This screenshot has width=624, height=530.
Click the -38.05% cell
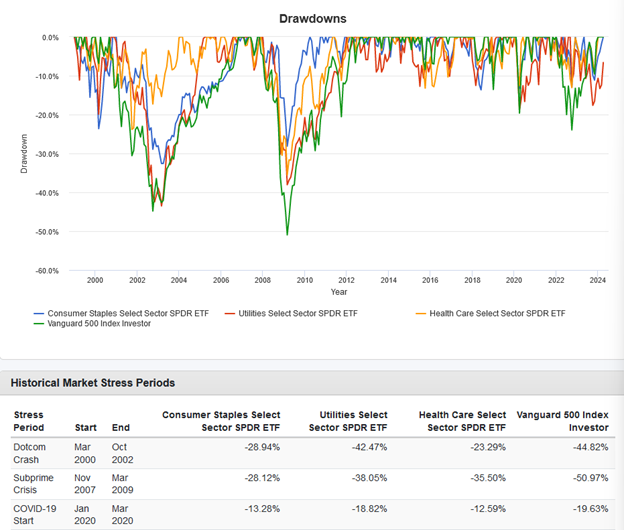(x=369, y=478)
